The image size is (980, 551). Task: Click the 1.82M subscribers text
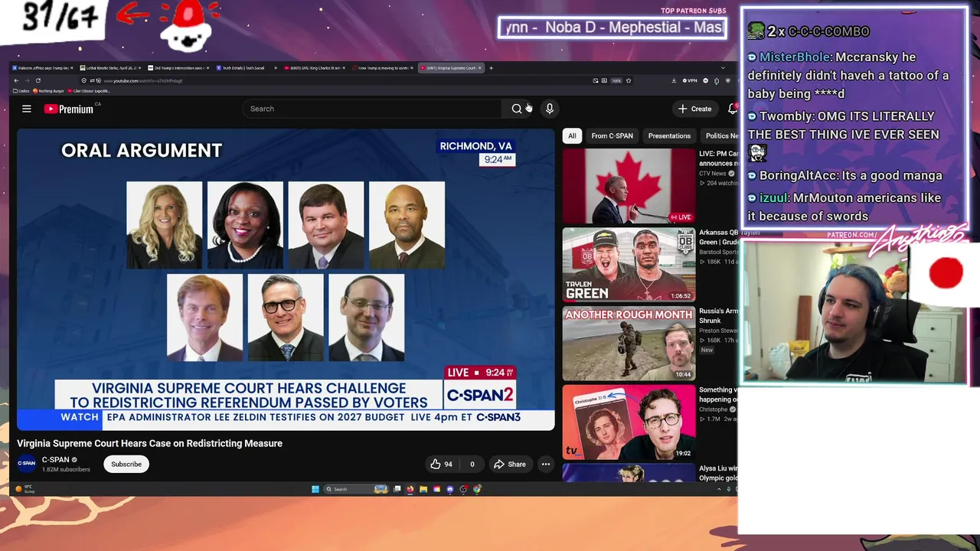click(66, 469)
